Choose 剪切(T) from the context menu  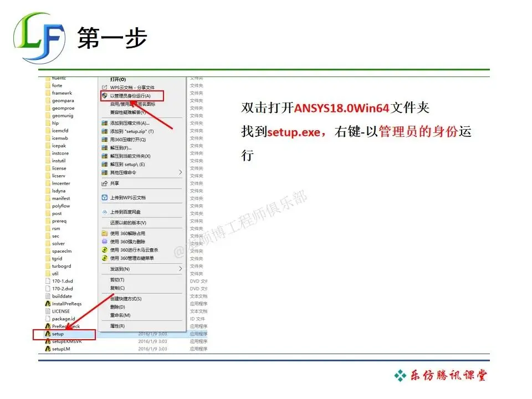click(117, 279)
